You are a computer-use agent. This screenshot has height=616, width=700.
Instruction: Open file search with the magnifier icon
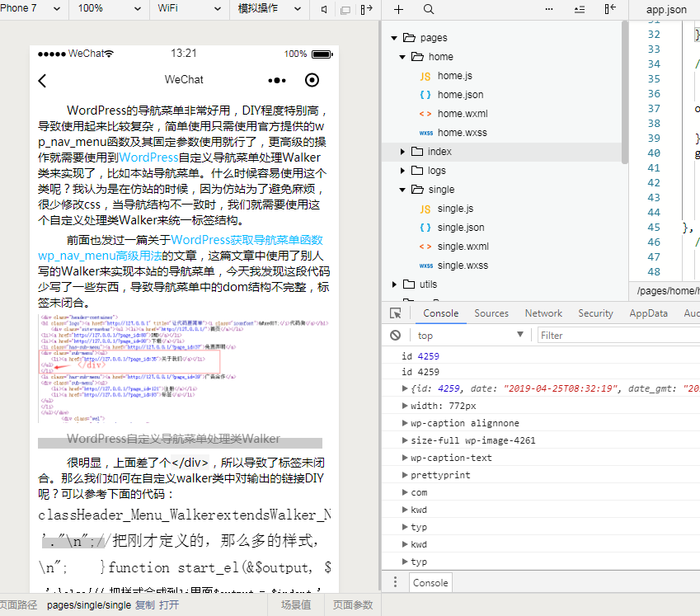(429, 9)
